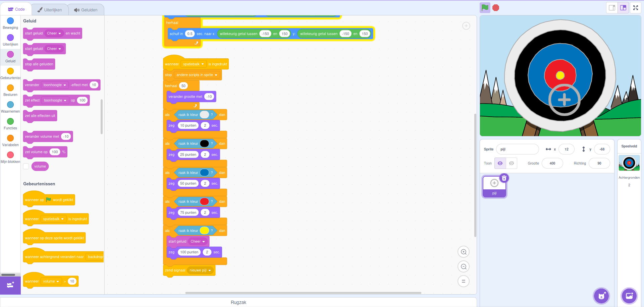
Task: Select the Geluid block category
Action: click(10, 57)
